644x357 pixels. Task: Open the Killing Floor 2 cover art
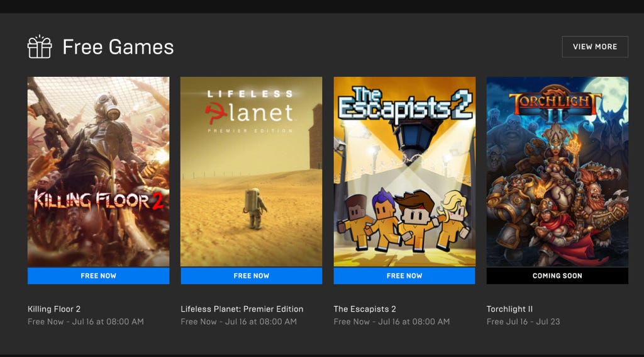click(98, 171)
